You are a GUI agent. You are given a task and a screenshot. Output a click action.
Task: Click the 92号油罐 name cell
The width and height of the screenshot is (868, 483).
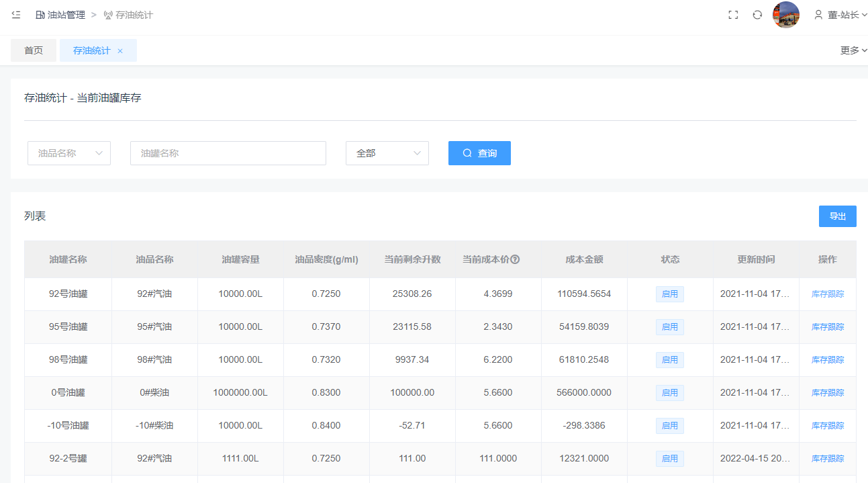(68, 294)
